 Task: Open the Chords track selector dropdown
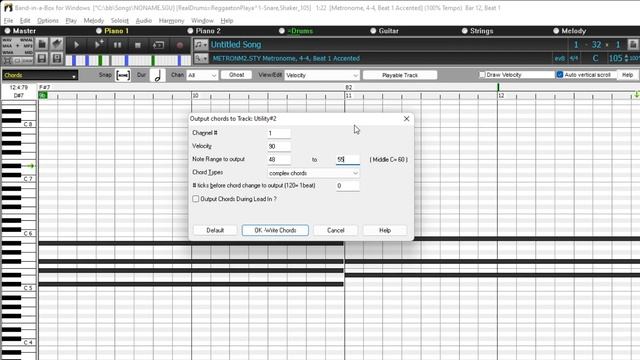pyautogui.click(x=40, y=76)
